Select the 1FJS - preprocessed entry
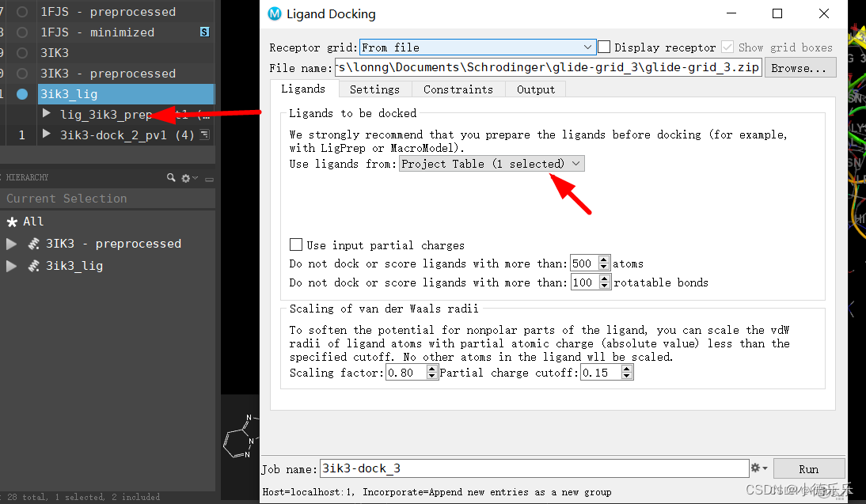Image resolution: width=866 pixels, height=504 pixels. (126, 12)
